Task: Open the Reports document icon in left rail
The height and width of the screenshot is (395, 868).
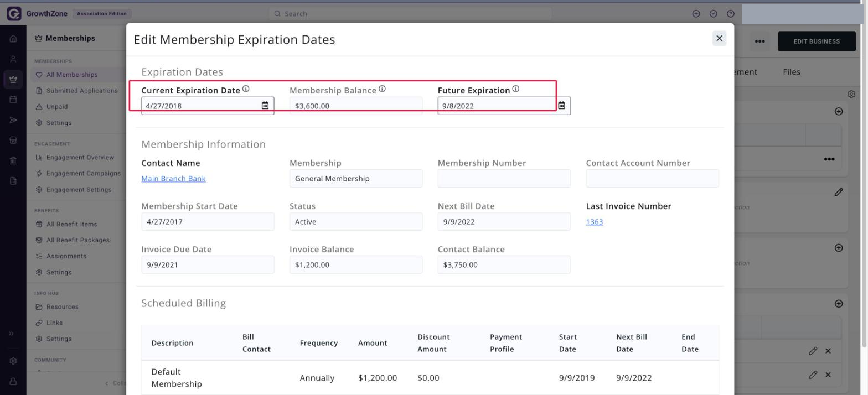Action: tap(13, 180)
